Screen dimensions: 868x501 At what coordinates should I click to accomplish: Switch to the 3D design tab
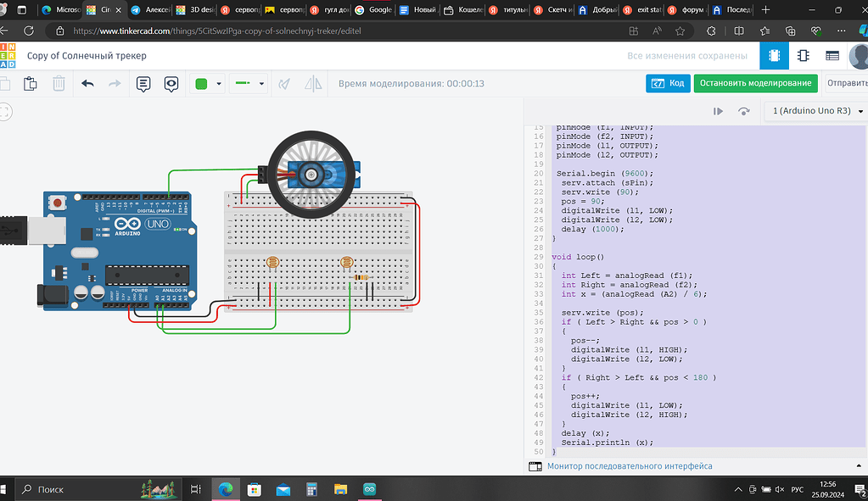195,10
